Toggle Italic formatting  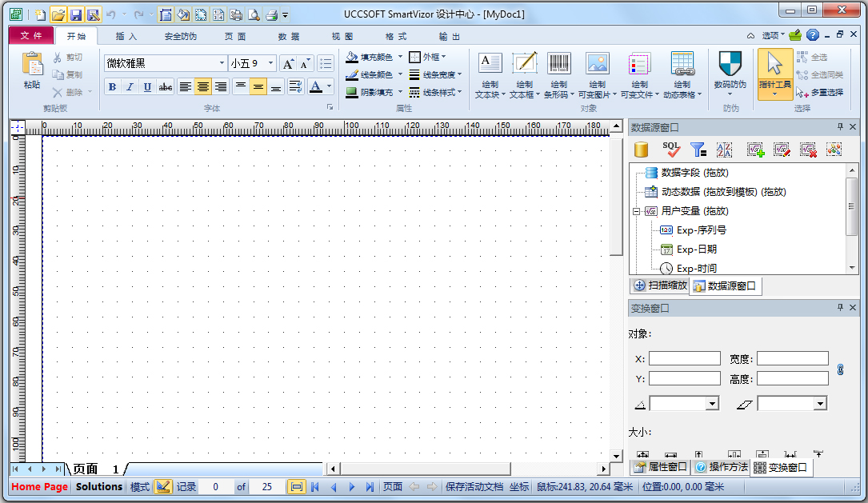[130, 87]
